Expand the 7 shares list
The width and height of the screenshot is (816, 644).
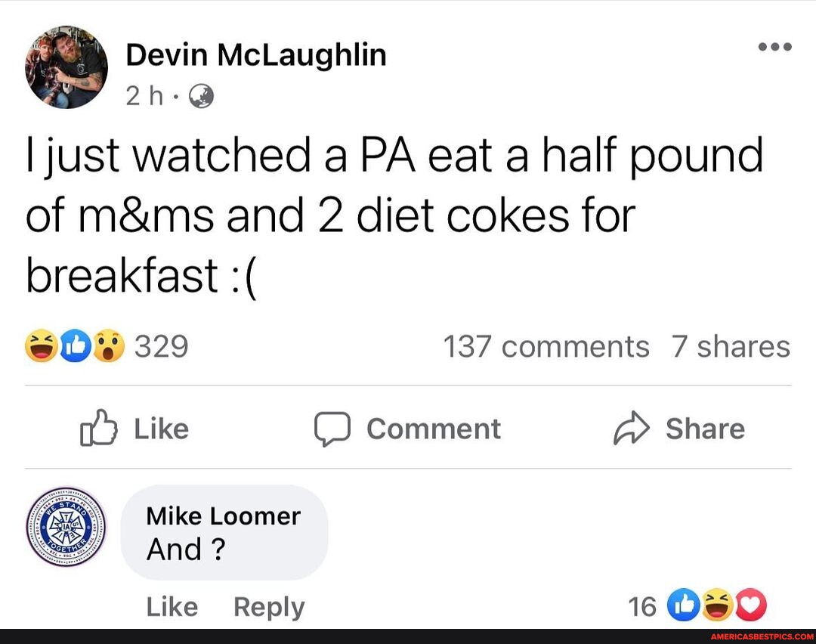coord(731,346)
